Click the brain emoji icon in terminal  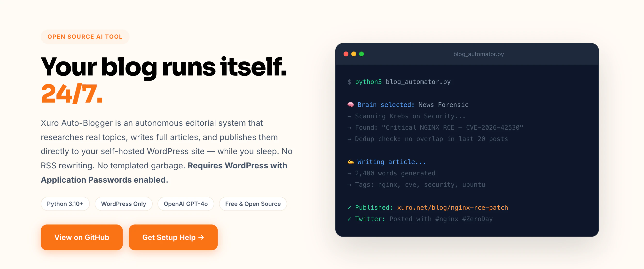tap(351, 105)
